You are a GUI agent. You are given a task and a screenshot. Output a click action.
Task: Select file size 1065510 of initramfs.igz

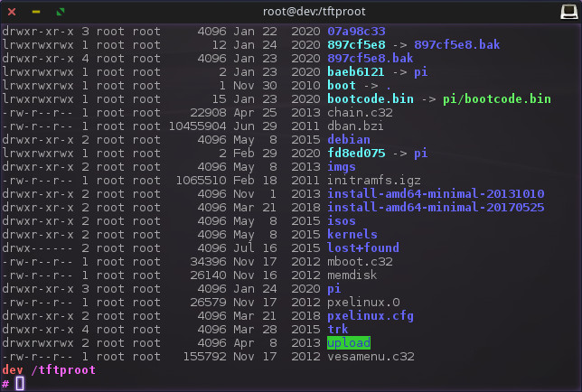point(202,181)
